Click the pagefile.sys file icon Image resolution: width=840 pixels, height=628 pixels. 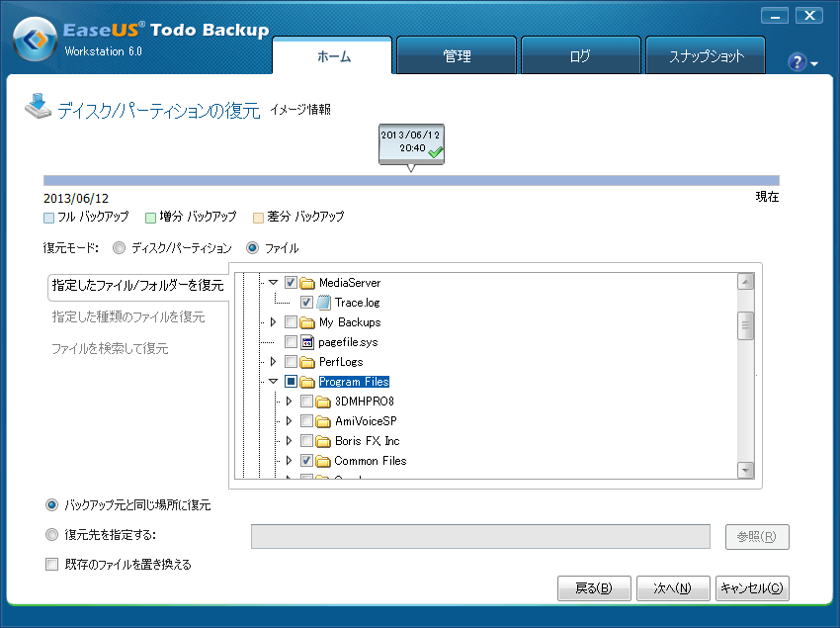(307, 342)
